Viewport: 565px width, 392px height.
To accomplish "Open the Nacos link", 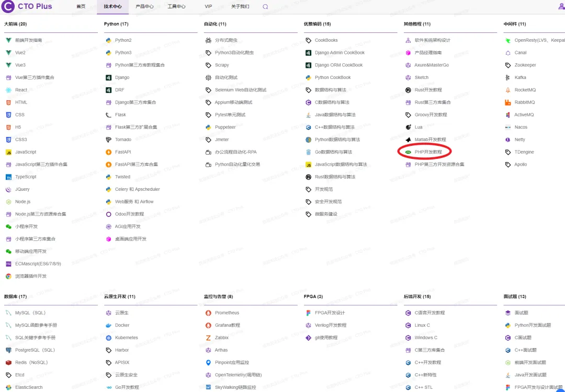I will click(521, 127).
